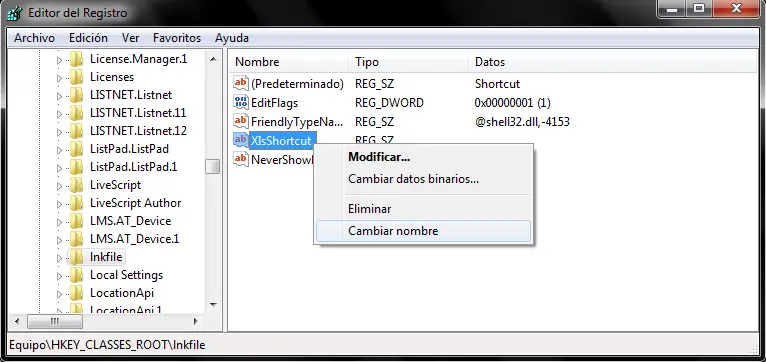Click the License.Manager.1 folder icon
Viewport: 766px width, 362px height.
click(x=76, y=60)
